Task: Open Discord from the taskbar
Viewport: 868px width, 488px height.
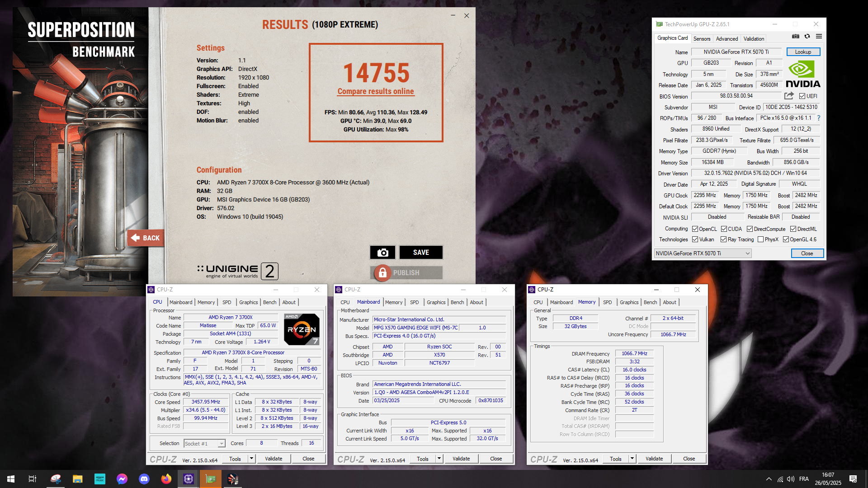Action: click(144, 479)
